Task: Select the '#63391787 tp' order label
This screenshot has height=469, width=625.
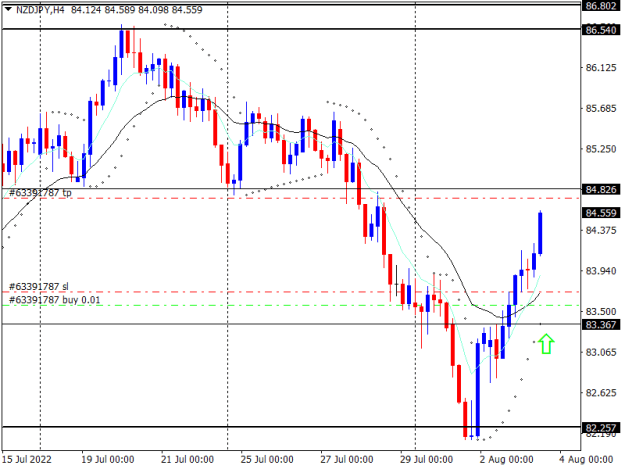Action: tap(40, 193)
